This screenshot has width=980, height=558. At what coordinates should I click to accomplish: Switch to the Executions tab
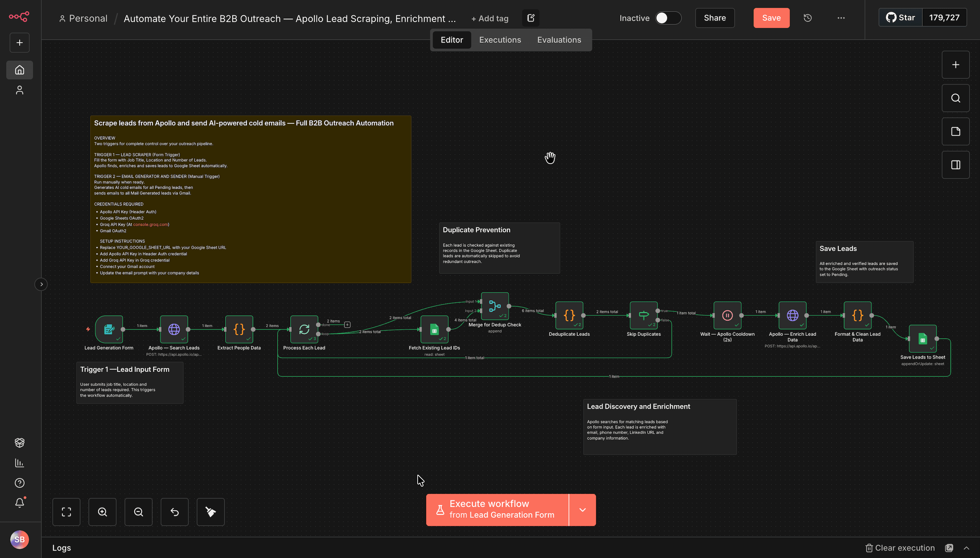[x=500, y=40]
